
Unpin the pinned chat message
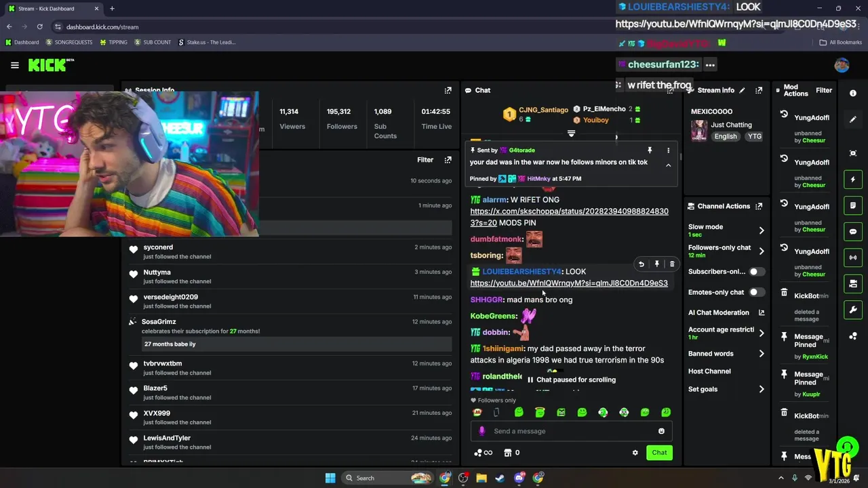click(x=650, y=150)
